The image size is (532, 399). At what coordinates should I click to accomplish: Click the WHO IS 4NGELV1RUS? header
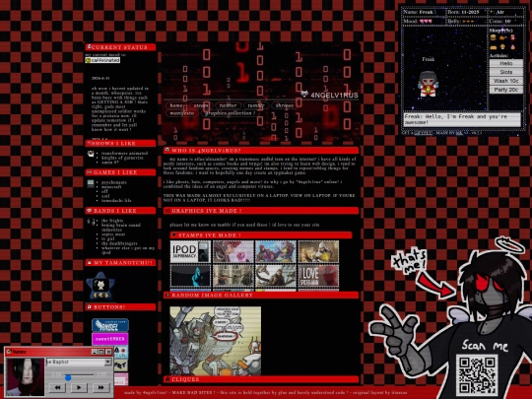pos(261,151)
